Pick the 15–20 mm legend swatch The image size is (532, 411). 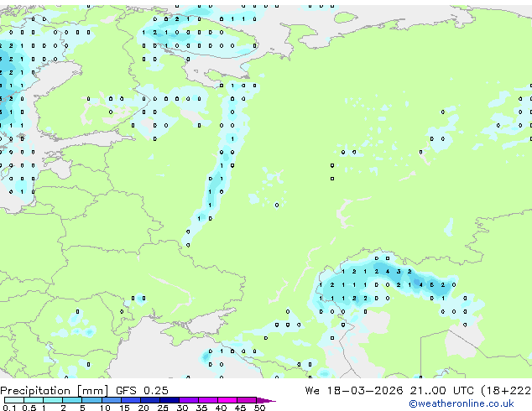pyautogui.click(x=131, y=400)
